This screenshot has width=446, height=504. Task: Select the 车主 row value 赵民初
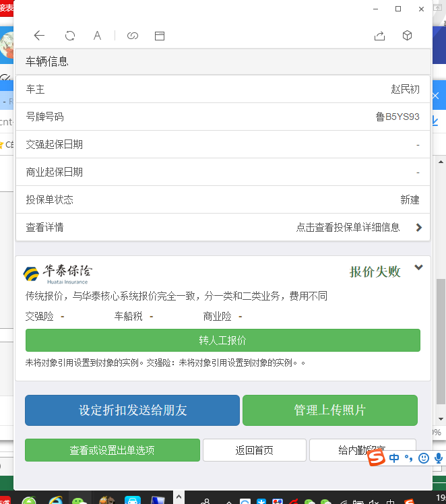click(405, 89)
